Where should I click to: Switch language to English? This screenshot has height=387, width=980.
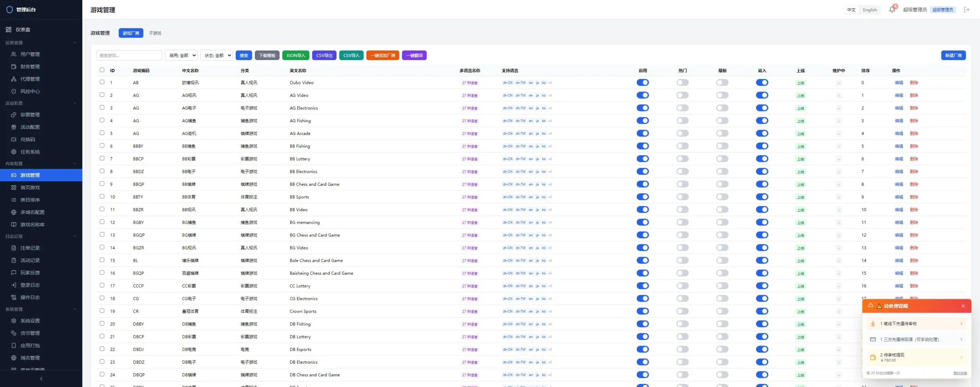click(870, 10)
